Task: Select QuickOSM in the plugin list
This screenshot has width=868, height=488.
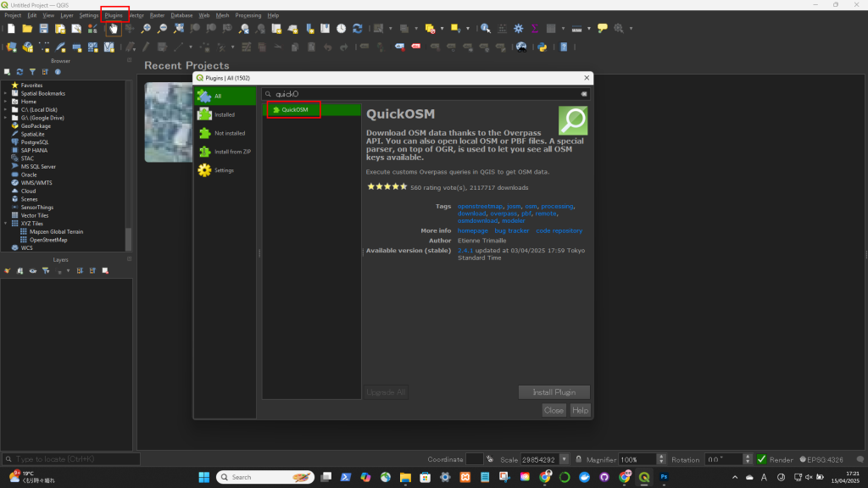Action: click(x=295, y=109)
